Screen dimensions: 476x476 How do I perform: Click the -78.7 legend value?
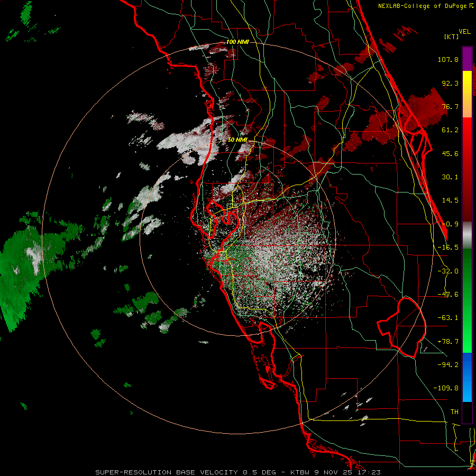pos(448,342)
